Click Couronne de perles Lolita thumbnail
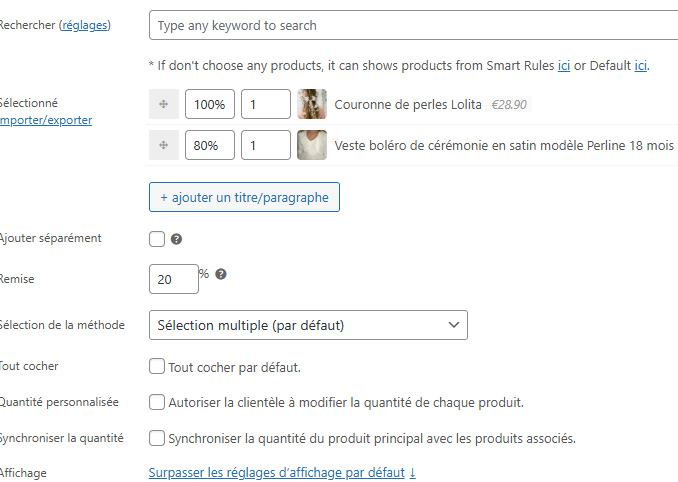Viewport: 678px width, 482px height. (x=312, y=105)
